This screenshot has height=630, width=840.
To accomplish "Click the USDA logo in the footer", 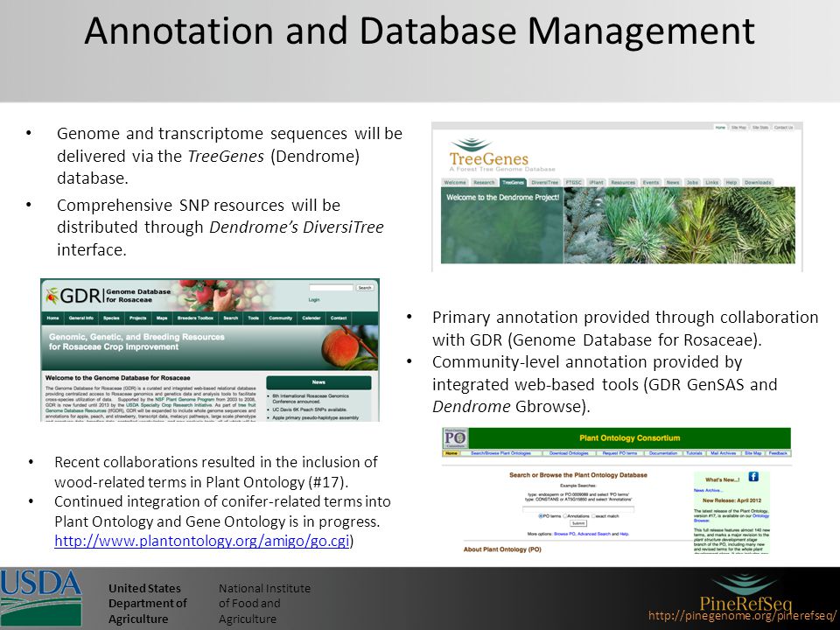I will coord(41,598).
